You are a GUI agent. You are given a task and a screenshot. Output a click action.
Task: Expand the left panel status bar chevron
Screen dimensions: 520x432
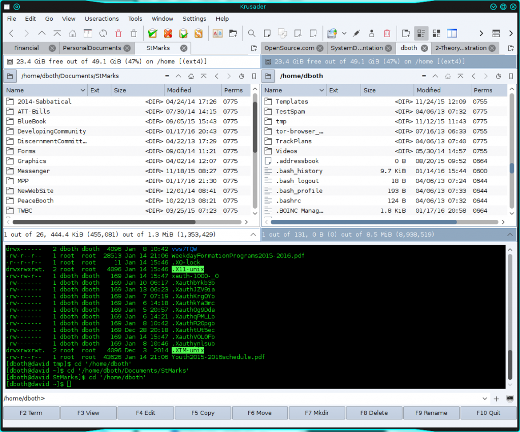[253, 235]
